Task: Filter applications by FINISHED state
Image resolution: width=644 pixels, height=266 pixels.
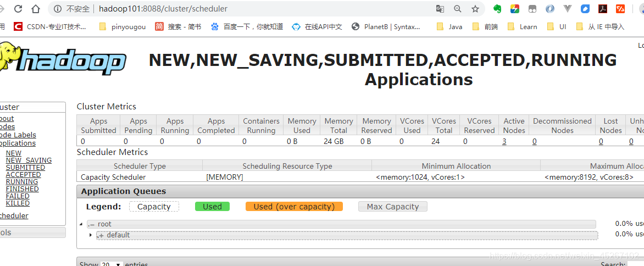Action: point(22,189)
